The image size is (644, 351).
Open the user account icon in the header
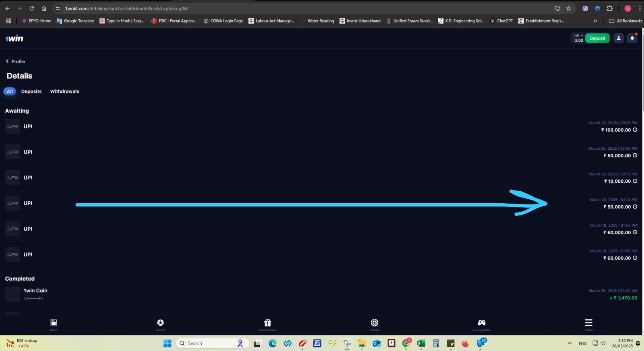click(619, 38)
